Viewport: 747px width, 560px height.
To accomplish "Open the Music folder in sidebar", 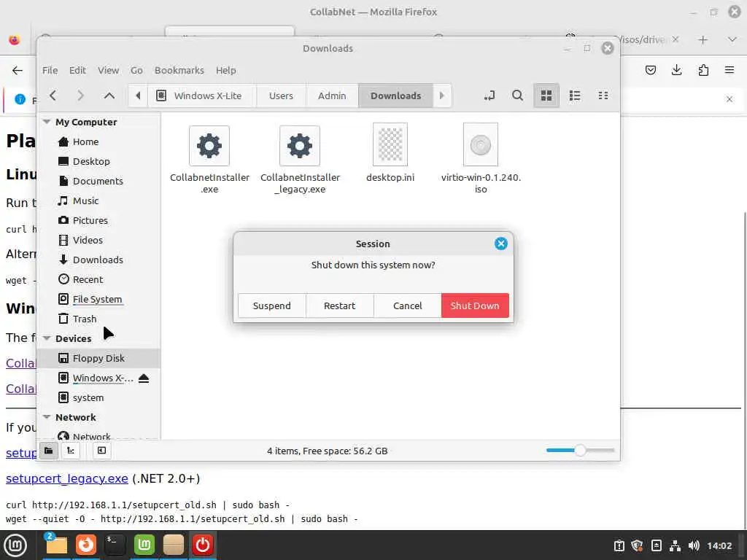I will pos(86,201).
